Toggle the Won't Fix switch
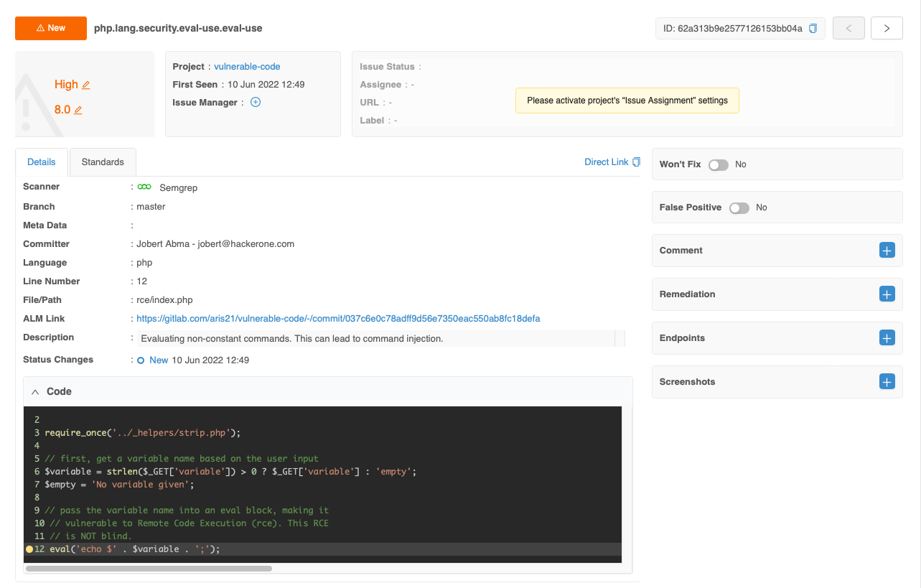 click(x=719, y=164)
